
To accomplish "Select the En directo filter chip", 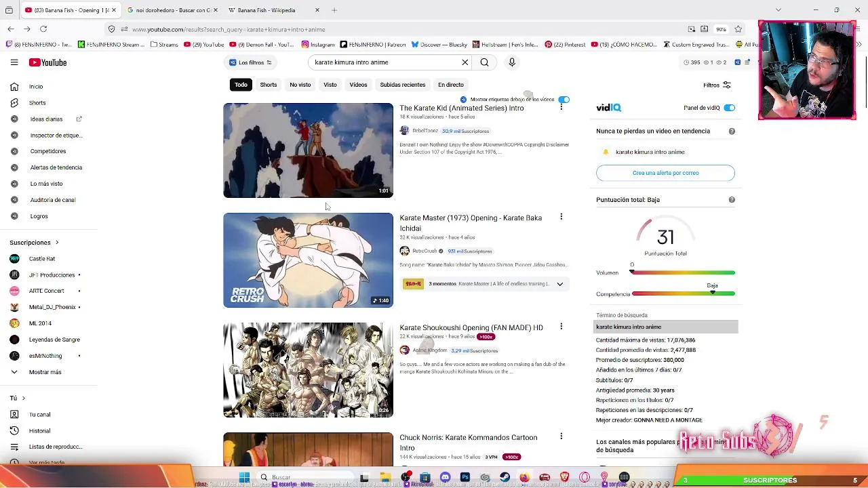I will [451, 85].
